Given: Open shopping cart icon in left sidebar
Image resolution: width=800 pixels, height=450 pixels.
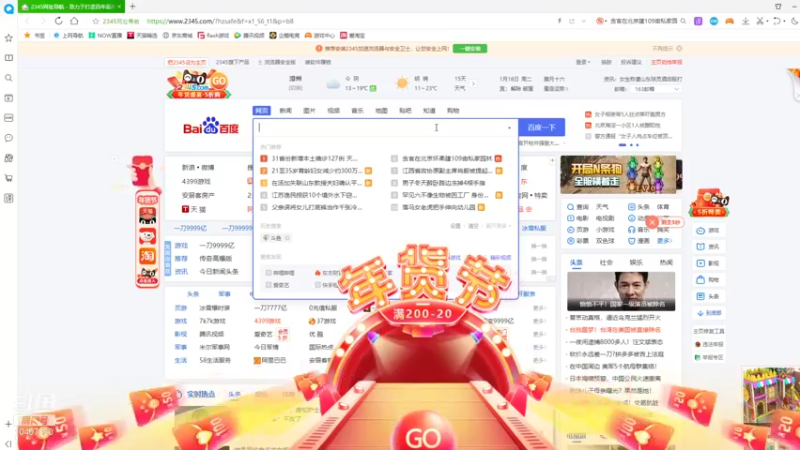Looking at the screenshot, I should click(9, 178).
